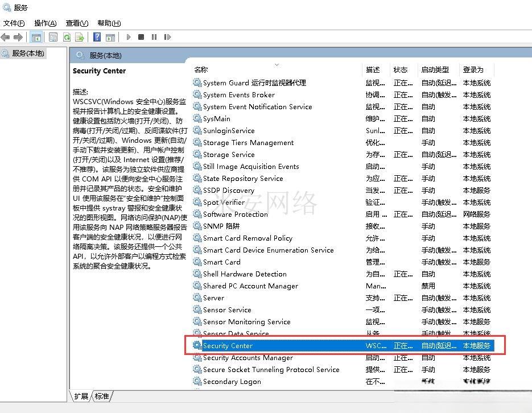Click the gear icon beside Shell Hardware Detection

coord(197,274)
